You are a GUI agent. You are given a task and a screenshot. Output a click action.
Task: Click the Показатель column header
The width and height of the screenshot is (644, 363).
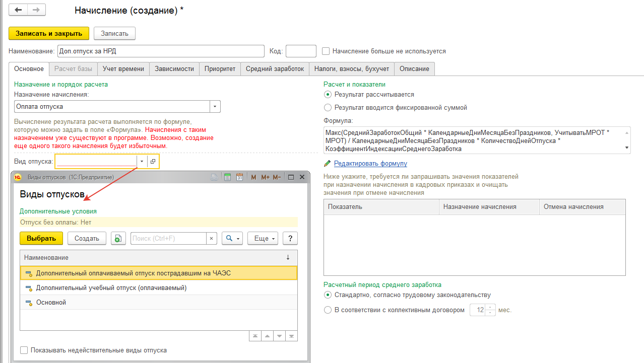[381, 207]
